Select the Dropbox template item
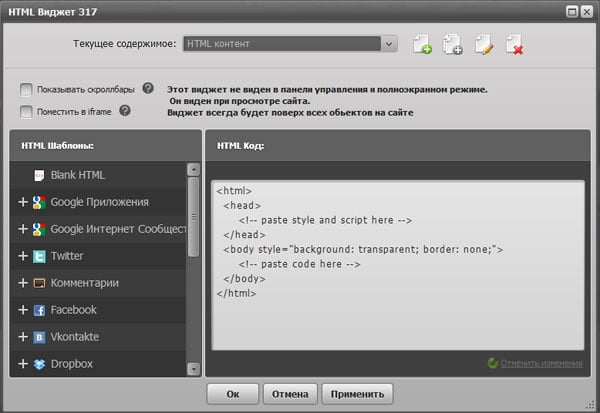Image resolution: width=600 pixels, height=413 pixels. point(71,364)
